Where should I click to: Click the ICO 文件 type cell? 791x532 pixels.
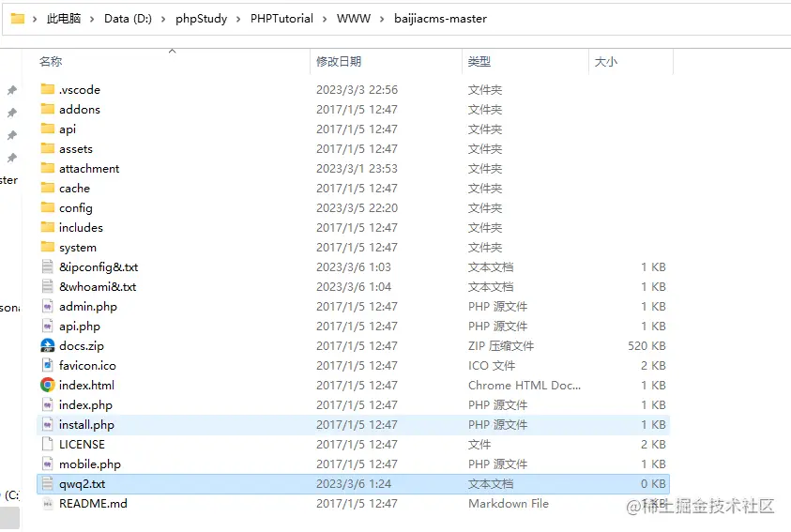coord(492,365)
